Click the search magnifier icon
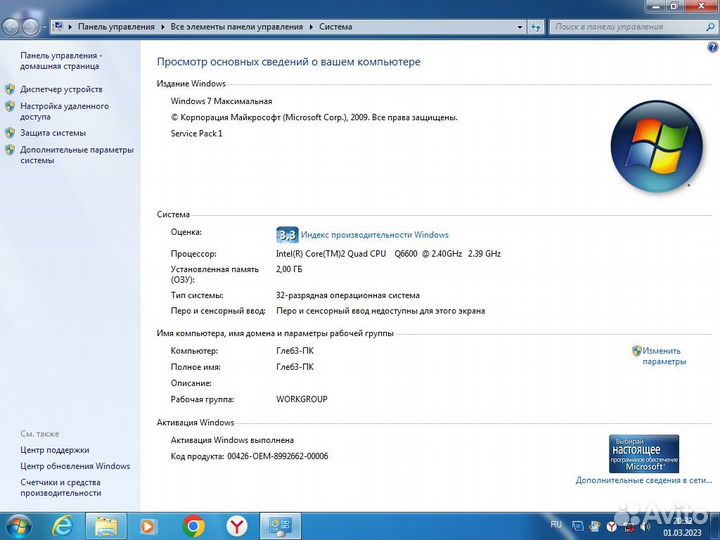 709,27
